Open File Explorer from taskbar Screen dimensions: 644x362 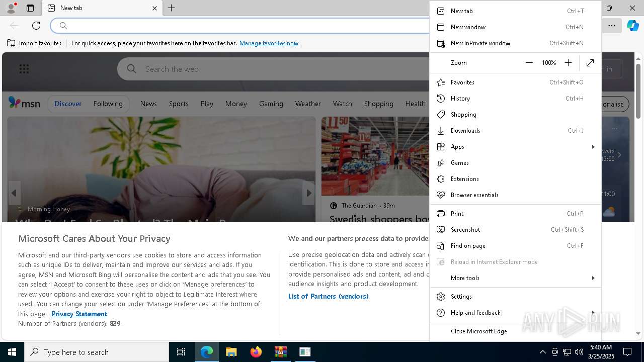[x=231, y=352]
